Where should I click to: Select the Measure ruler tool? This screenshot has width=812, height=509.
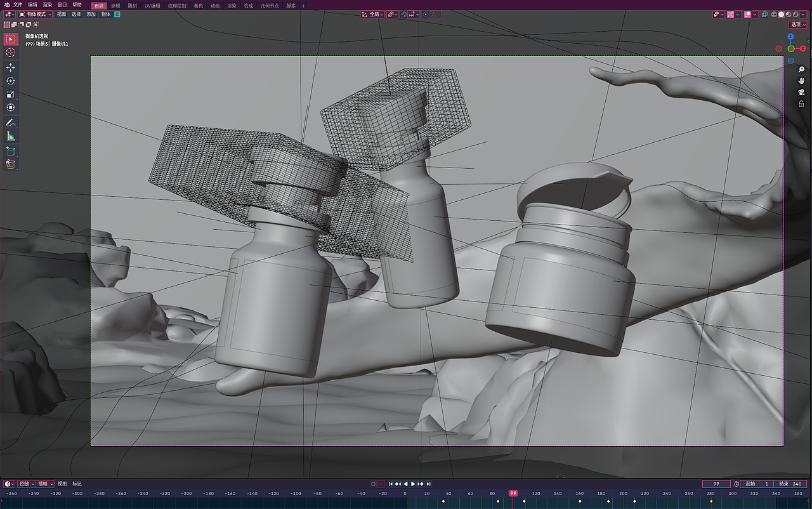(x=11, y=136)
